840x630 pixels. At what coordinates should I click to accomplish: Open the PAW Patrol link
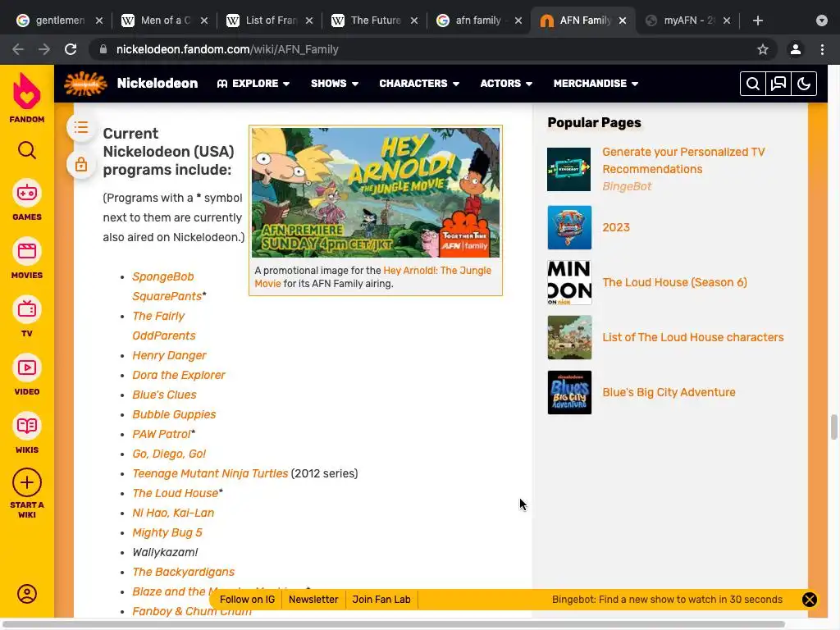click(x=162, y=435)
